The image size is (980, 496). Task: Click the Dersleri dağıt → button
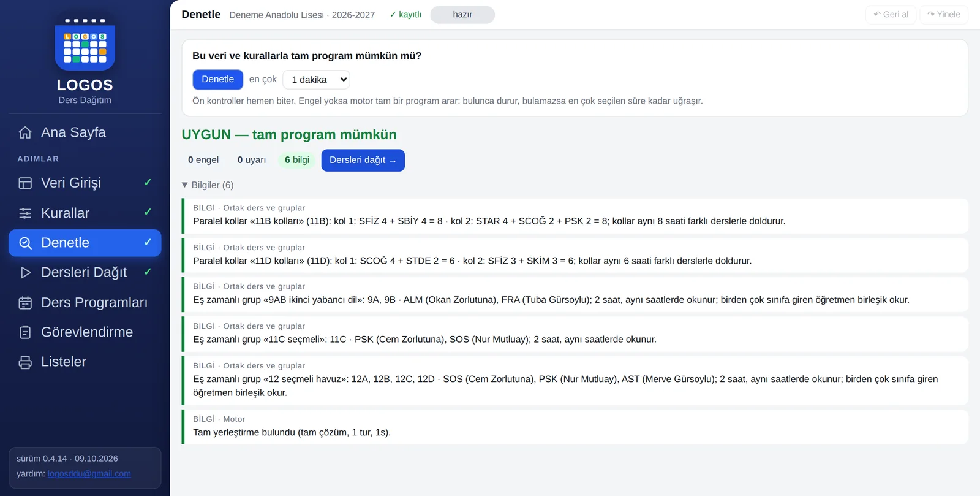(363, 160)
